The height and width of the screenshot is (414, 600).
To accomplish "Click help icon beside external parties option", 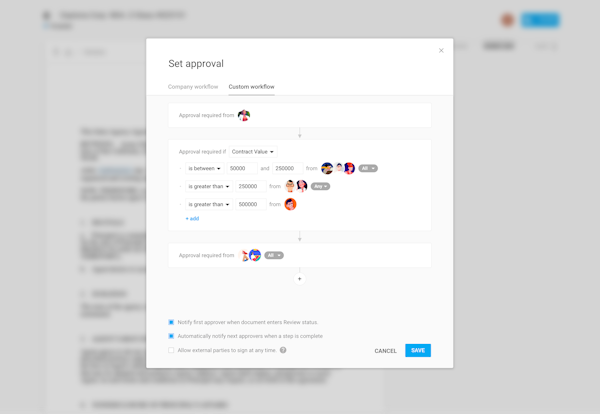I will coord(283,350).
